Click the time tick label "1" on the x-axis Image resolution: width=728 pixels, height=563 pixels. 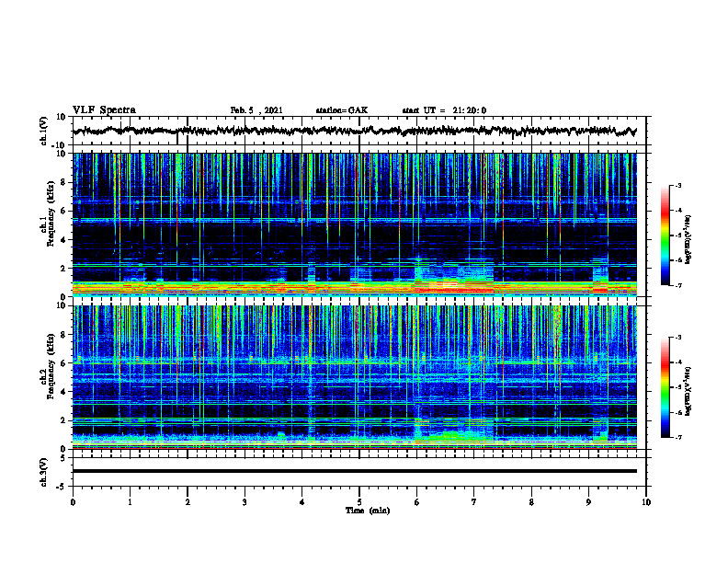[x=130, y=502]
